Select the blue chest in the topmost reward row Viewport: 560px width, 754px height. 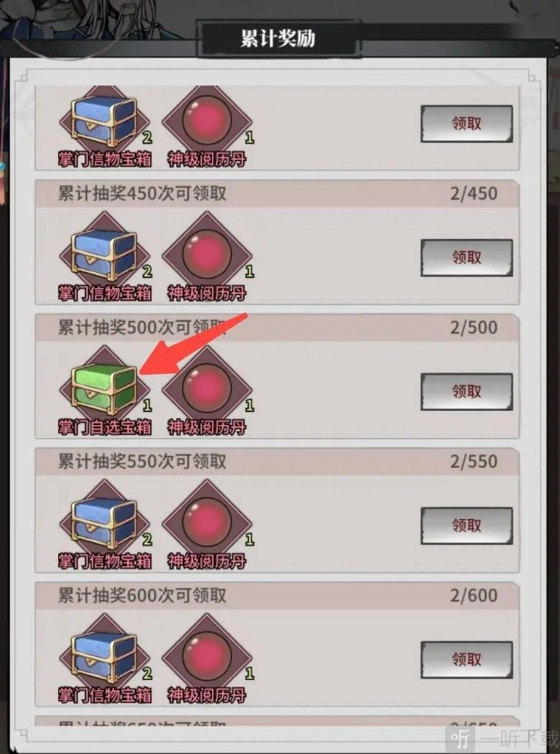point(105,121)
